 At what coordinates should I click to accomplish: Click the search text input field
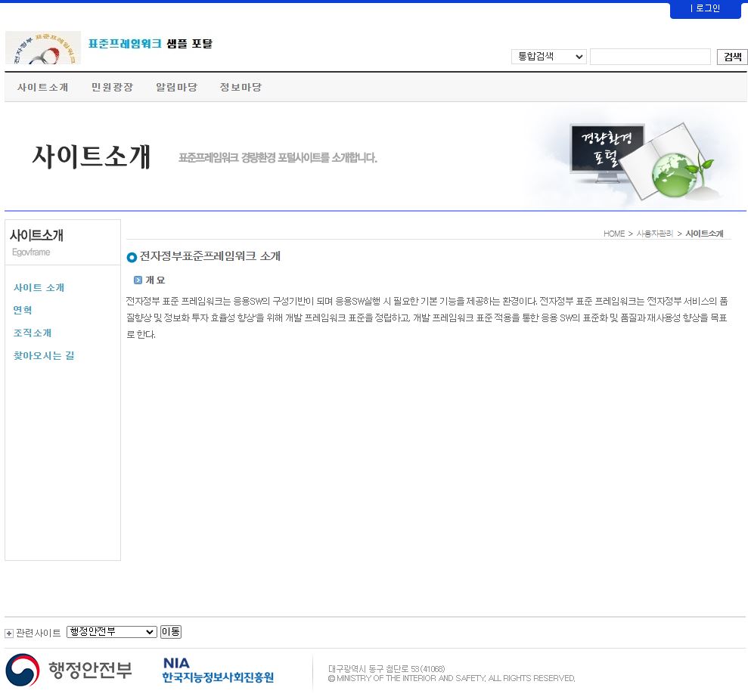coord(650,57)
